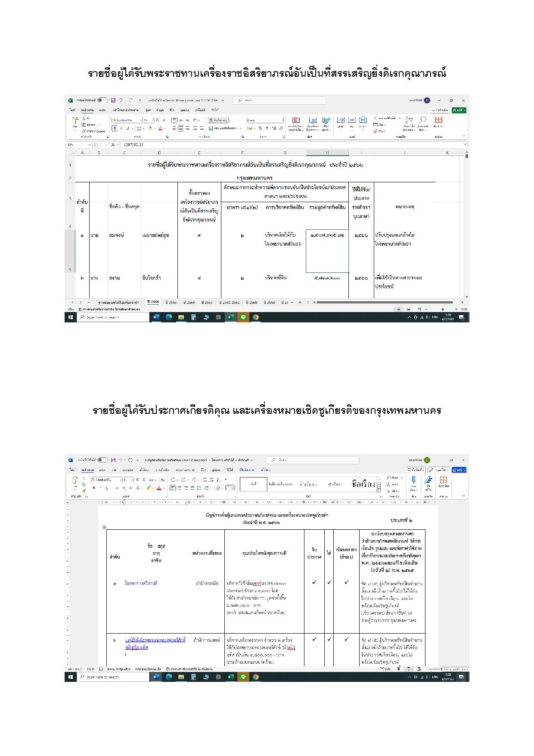Click the Save icon in Excel's title bar
The image size is (534, 756).
pyautogui.click(x=113, y=100)
